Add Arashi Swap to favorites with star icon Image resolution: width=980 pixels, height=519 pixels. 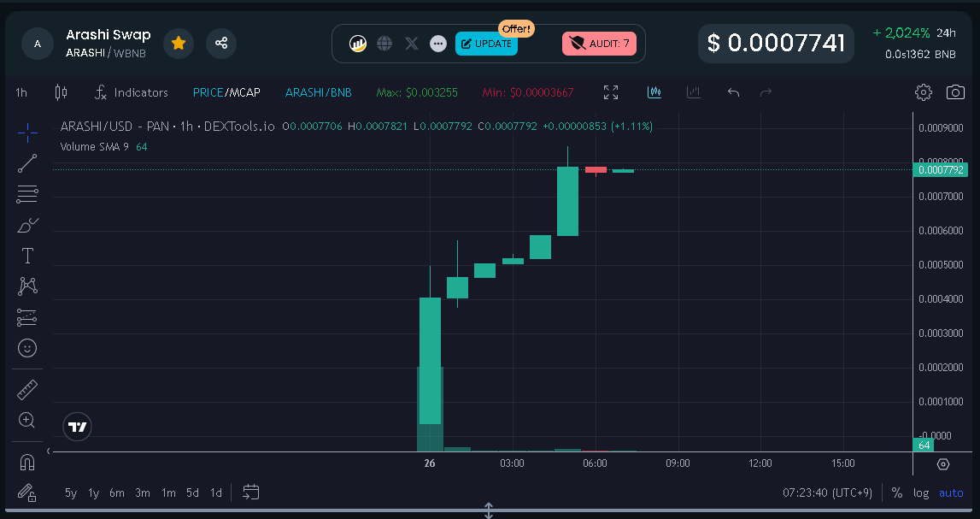pyautogui.click(x=179, y=43)
